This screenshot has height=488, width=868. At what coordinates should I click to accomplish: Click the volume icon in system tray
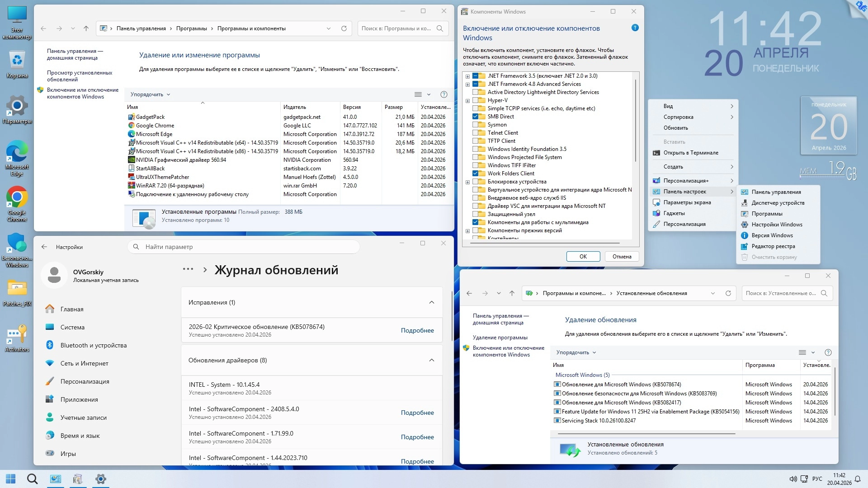793,479
